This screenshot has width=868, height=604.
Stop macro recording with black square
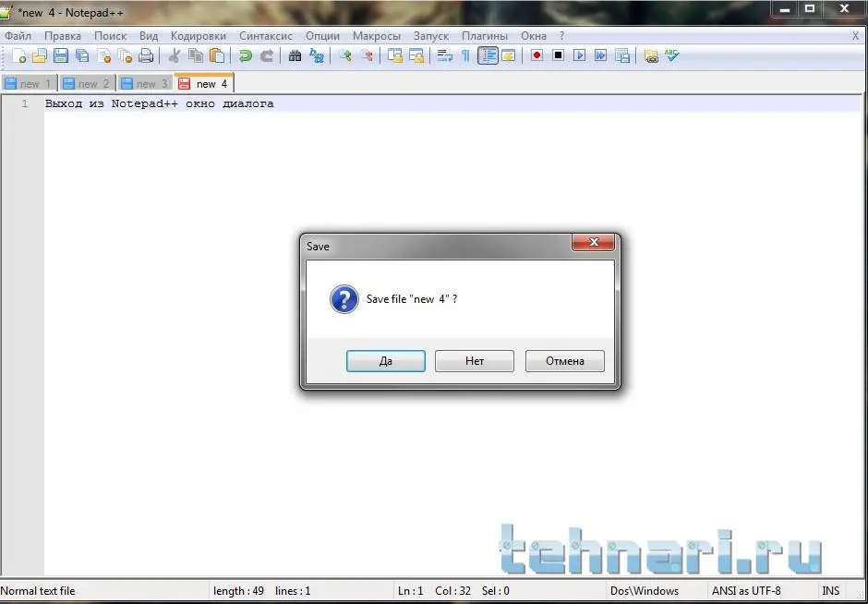558,55
